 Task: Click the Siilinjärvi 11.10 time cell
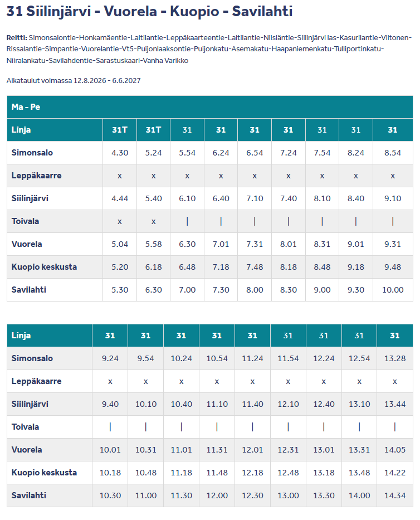click(217, 404)
